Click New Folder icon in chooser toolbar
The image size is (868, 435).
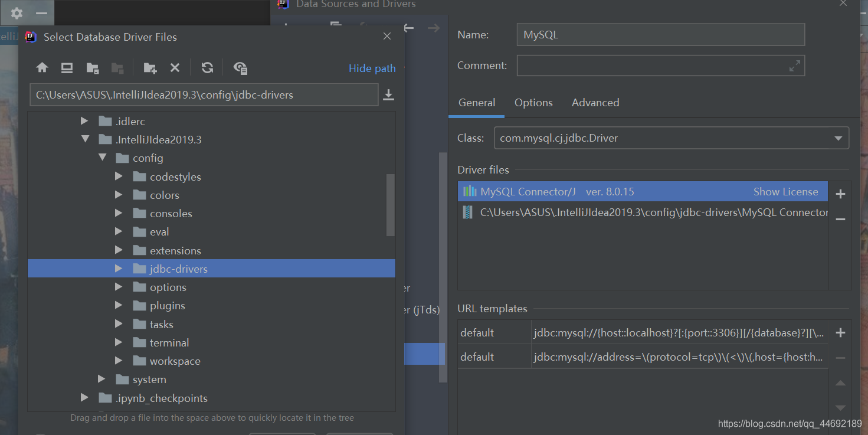tap(150, 68)
